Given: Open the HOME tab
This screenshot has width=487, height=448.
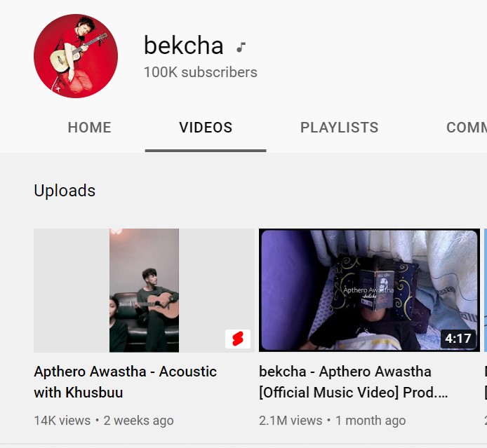Looking at the screenshot, I should pyautogui.click(x=89, y=128).
